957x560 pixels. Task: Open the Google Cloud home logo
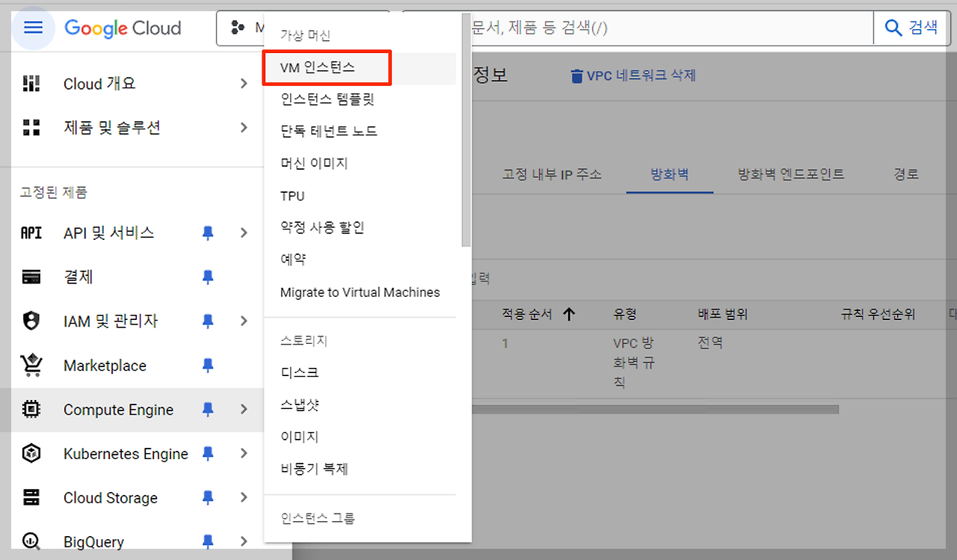(123, 28)
